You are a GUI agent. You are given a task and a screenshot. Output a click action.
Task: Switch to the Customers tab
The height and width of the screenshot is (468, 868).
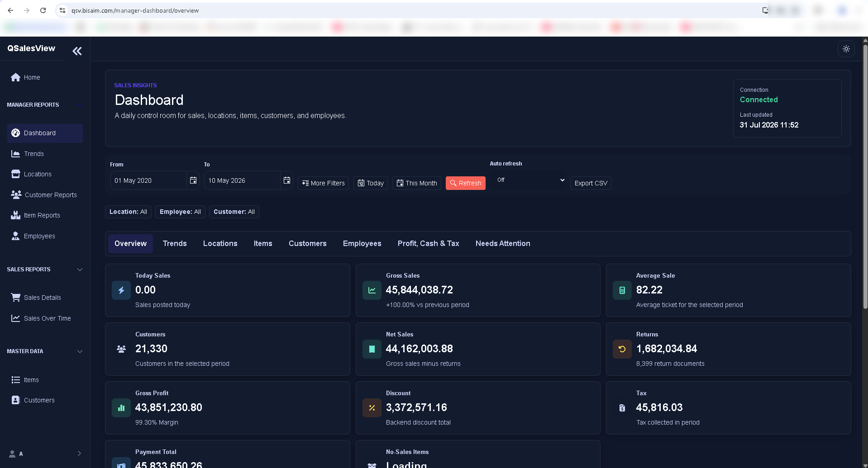pos(307,244)
